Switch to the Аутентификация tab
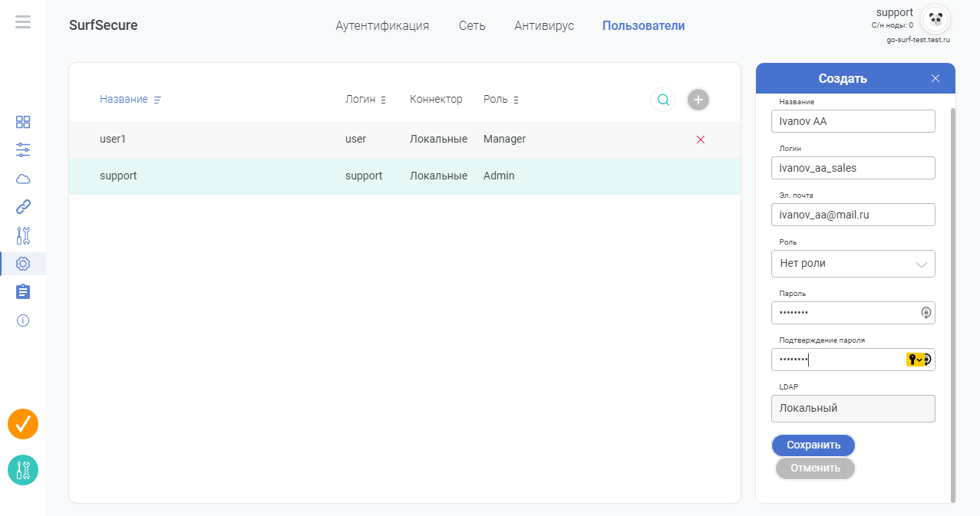Viewport: 980px width, 516px height. [382, 25]
